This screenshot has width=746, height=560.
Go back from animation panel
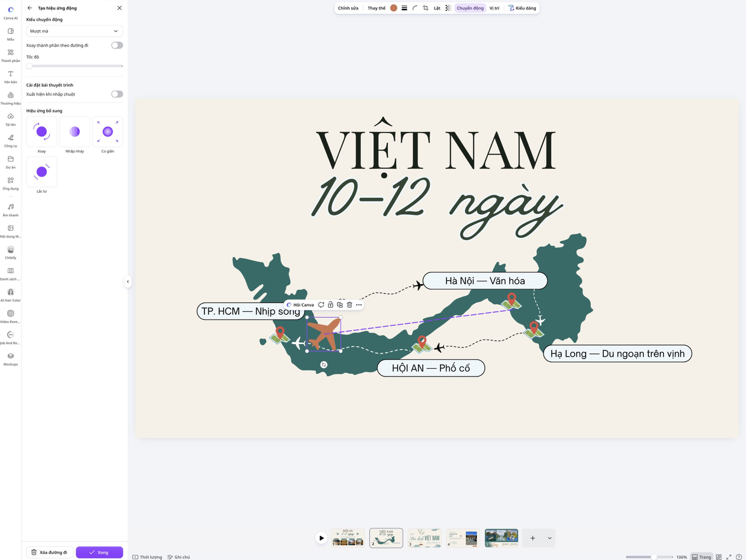[x=30, y=8]
